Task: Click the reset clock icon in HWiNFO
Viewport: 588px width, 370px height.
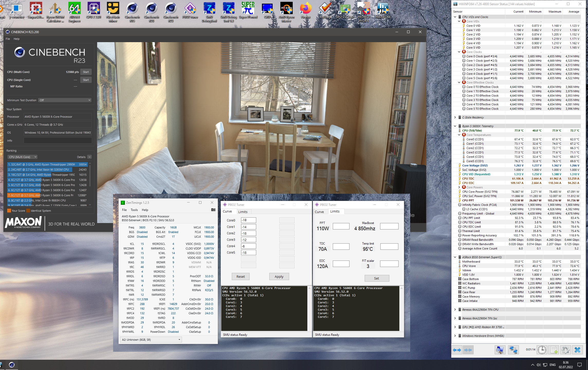Action: coord(542,350)
